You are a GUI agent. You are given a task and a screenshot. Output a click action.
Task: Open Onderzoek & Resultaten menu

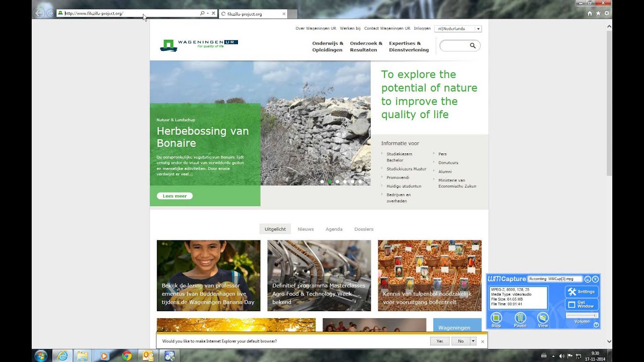tap(366, 47)
